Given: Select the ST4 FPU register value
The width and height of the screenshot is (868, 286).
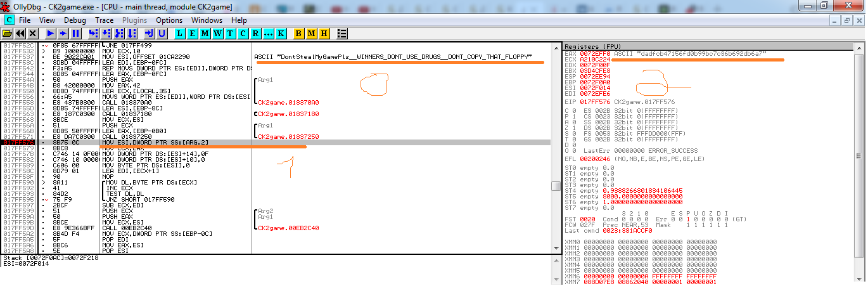Looking at the screenshot, I should click(x=642, y=190).
